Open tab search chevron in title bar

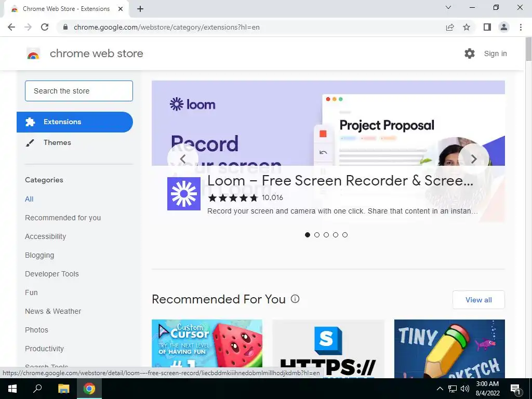(x=448, y=7)
